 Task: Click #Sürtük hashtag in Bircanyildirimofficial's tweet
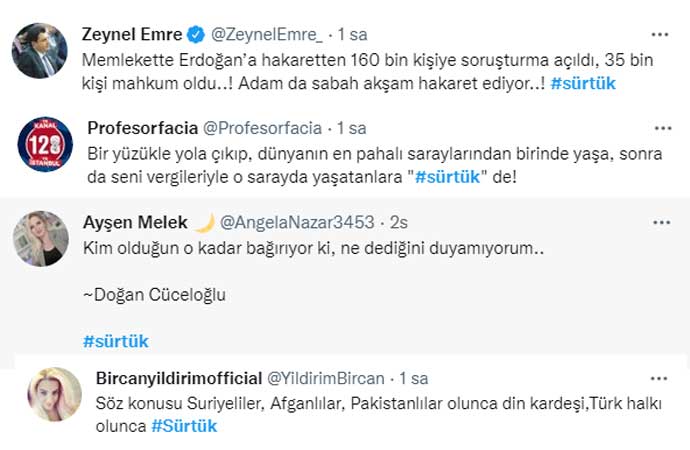point(184,426)
